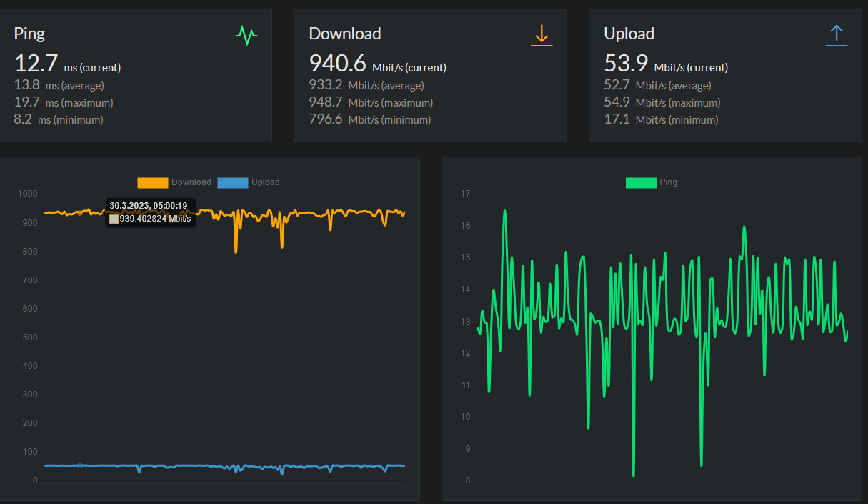Image resolution: width=868 pixels, height=504 pixels.
Task: Click the 53.9 Mbit/s current upload value
Action: [x=666, y=64]
